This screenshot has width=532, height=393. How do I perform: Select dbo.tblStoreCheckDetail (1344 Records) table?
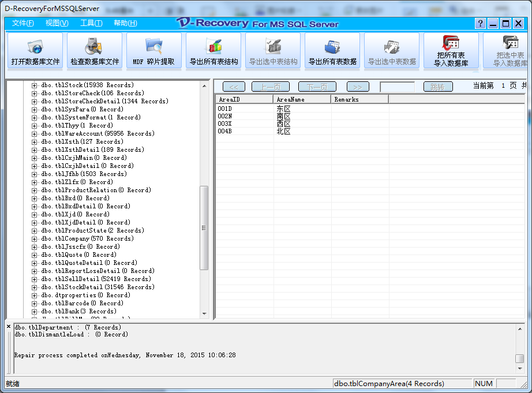point(104,101)
